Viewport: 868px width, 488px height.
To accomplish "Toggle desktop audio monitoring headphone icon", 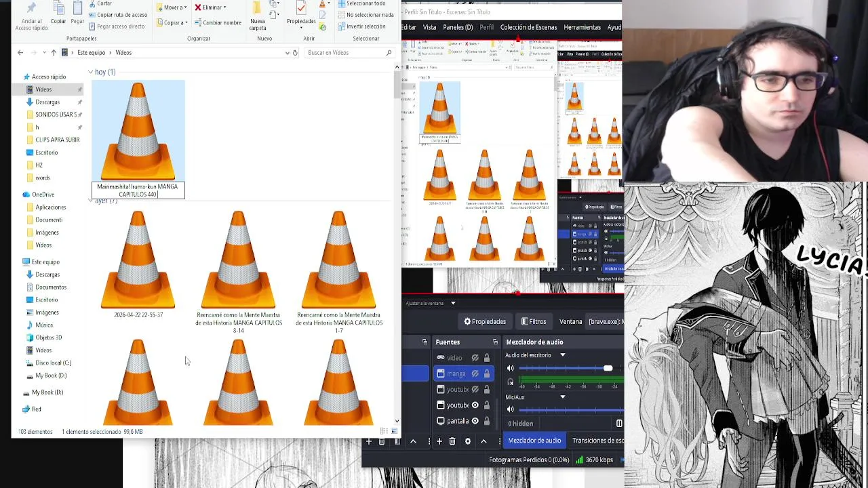I will click(511, 382).
